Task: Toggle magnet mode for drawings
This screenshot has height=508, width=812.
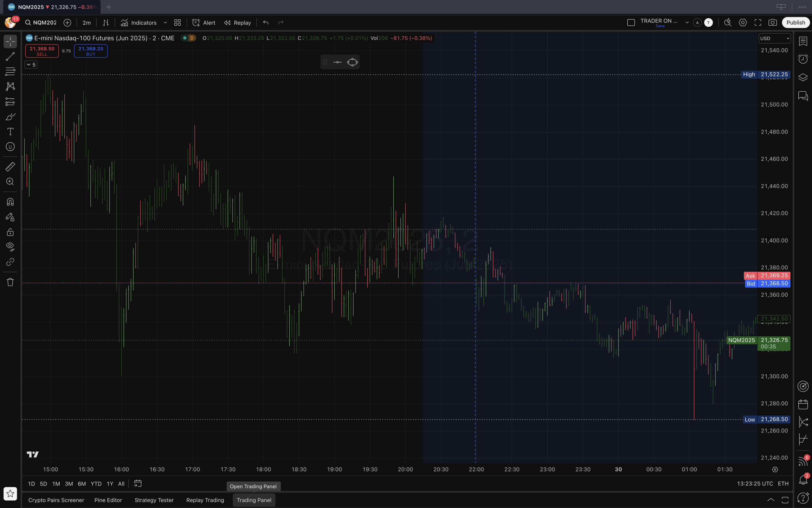Action: tap(10, 201)
